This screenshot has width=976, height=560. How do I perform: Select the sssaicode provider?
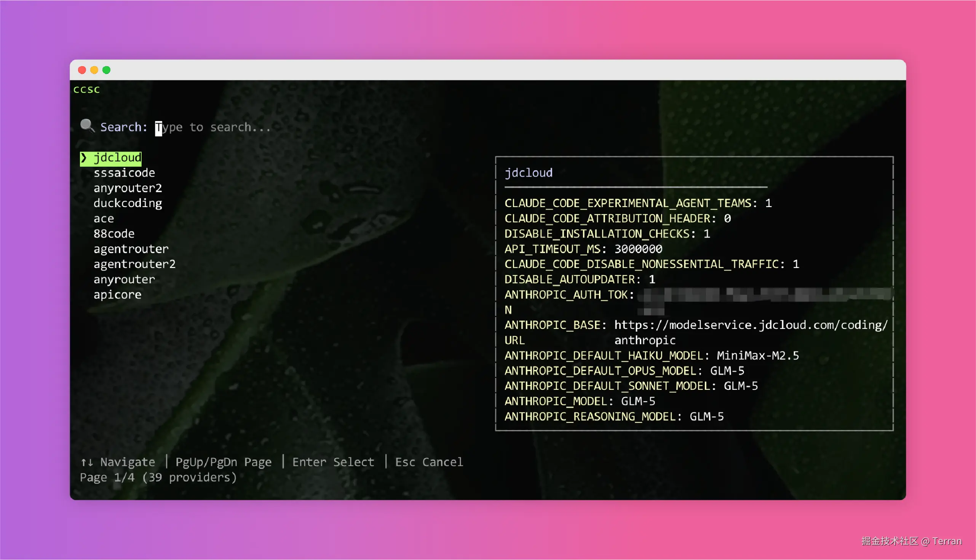pyautogui.click(x=124, y=173)
